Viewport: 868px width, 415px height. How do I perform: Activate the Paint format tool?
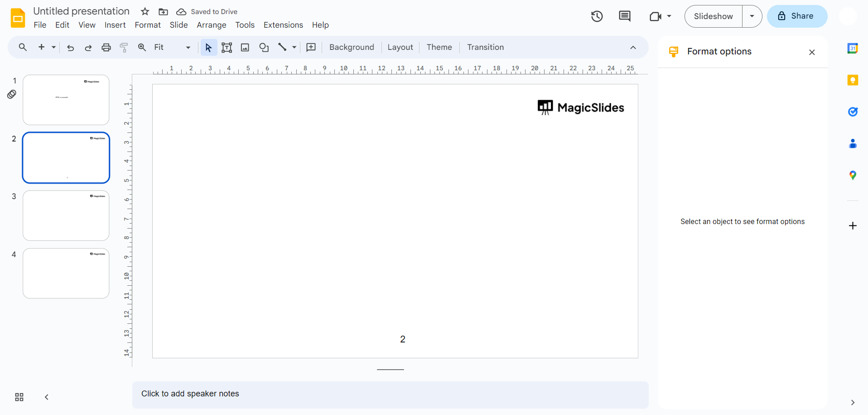click(124, 47)
